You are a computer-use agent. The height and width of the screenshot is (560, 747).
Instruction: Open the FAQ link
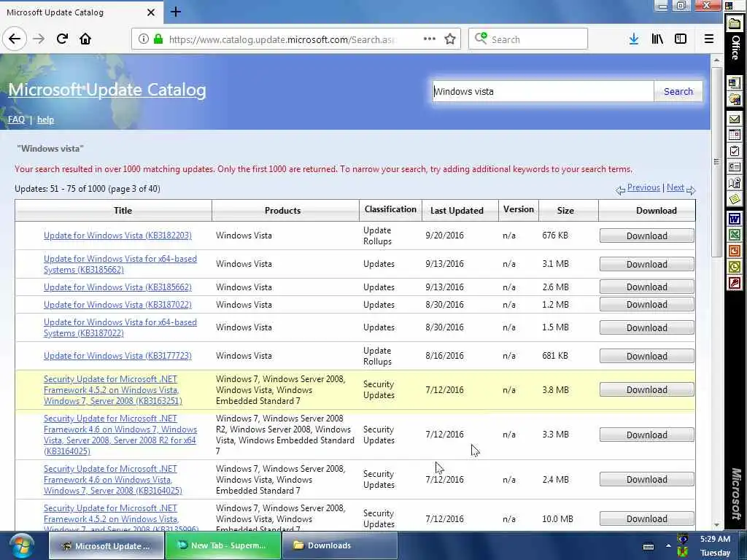pos(16,120)
